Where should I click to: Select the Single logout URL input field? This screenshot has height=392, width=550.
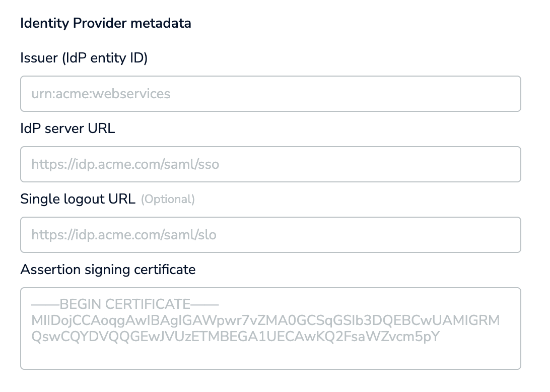pos(270,235)
